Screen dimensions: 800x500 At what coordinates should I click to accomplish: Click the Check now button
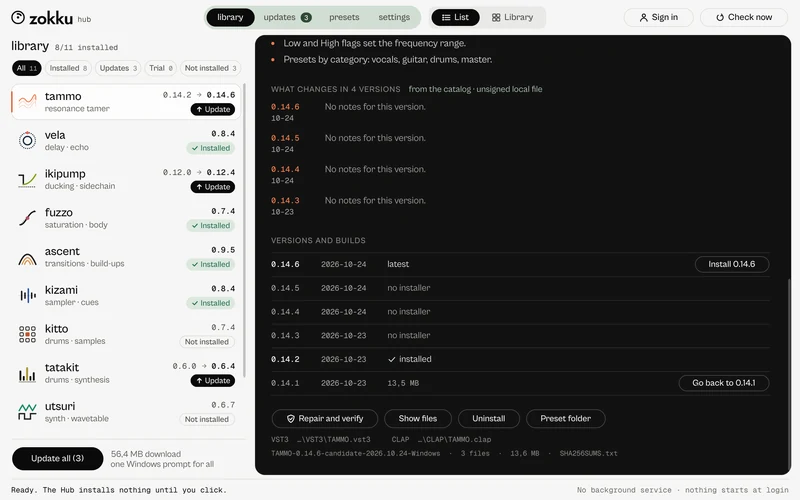point(743,17)
